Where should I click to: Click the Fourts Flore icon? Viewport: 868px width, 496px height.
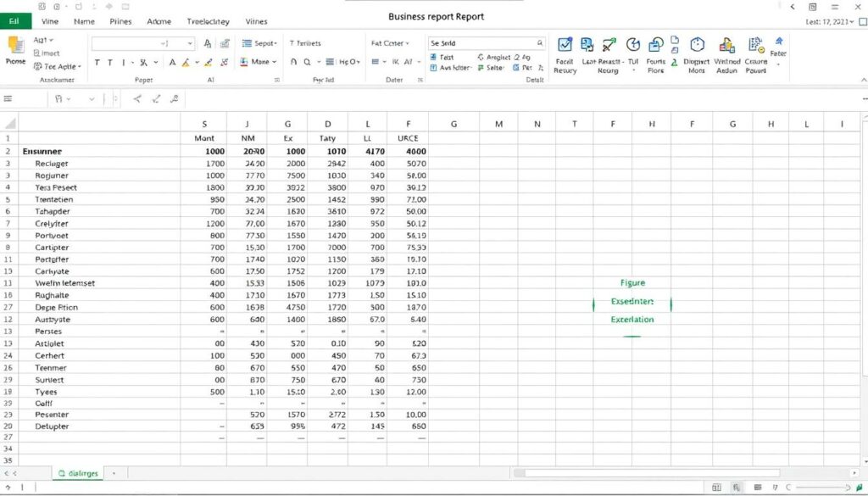pyautogui.click(x=656, y=45)
